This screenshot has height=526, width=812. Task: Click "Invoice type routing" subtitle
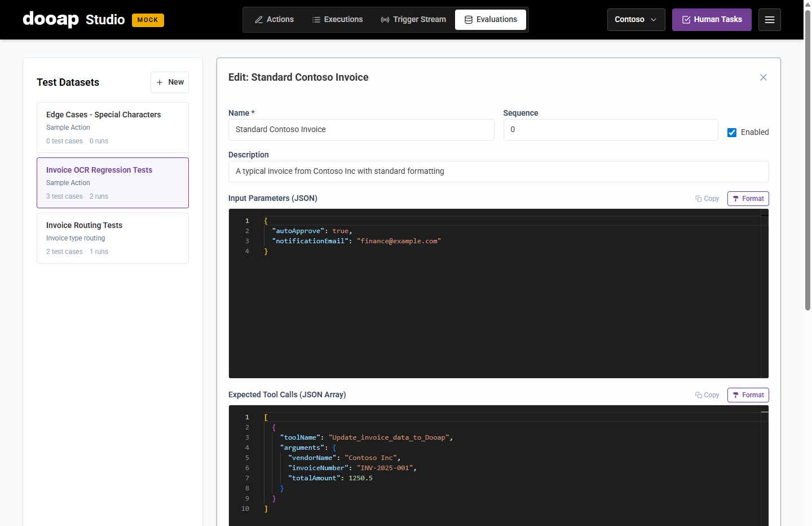76,238
